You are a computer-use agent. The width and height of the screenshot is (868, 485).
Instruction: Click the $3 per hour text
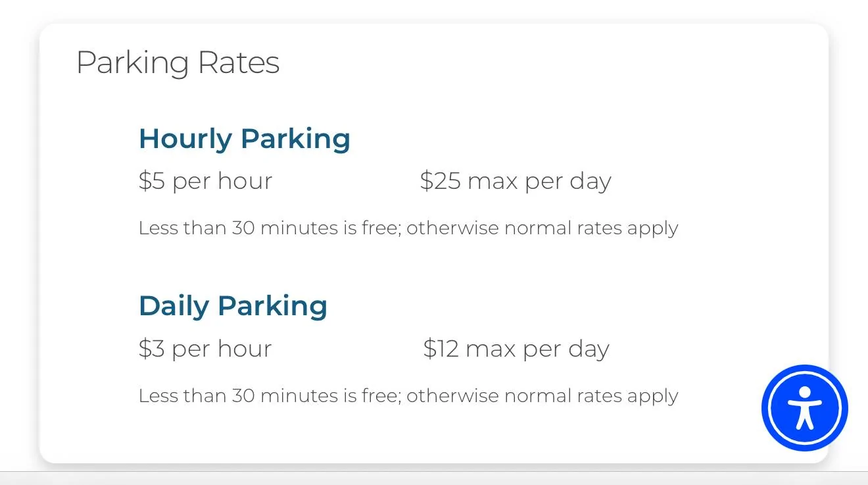(205, 349)
